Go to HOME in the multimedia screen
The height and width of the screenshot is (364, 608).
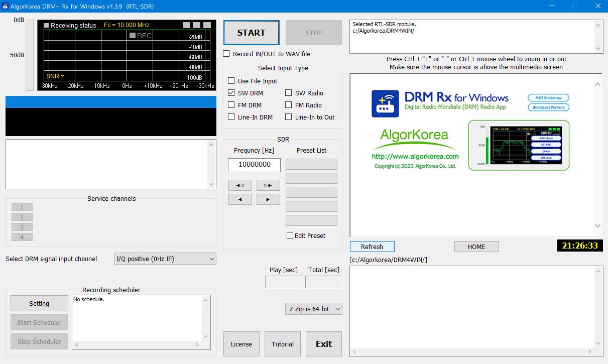476,247
